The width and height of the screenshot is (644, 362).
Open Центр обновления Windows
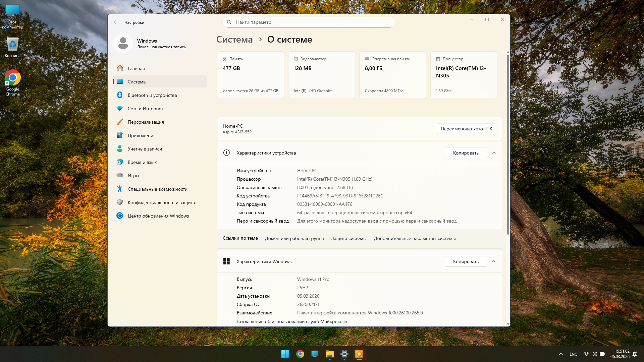pos(158,216)
